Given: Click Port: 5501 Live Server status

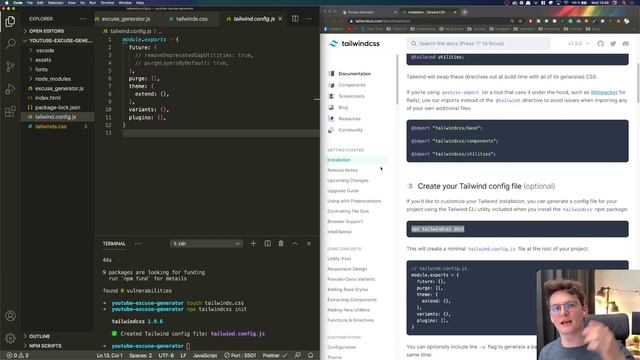Looking at the screenshot, I should pos(240,356).
